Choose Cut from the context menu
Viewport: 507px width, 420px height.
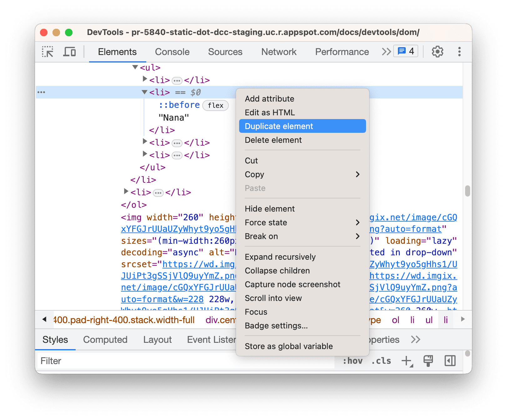pyautogui.click(x=302, y=161)
